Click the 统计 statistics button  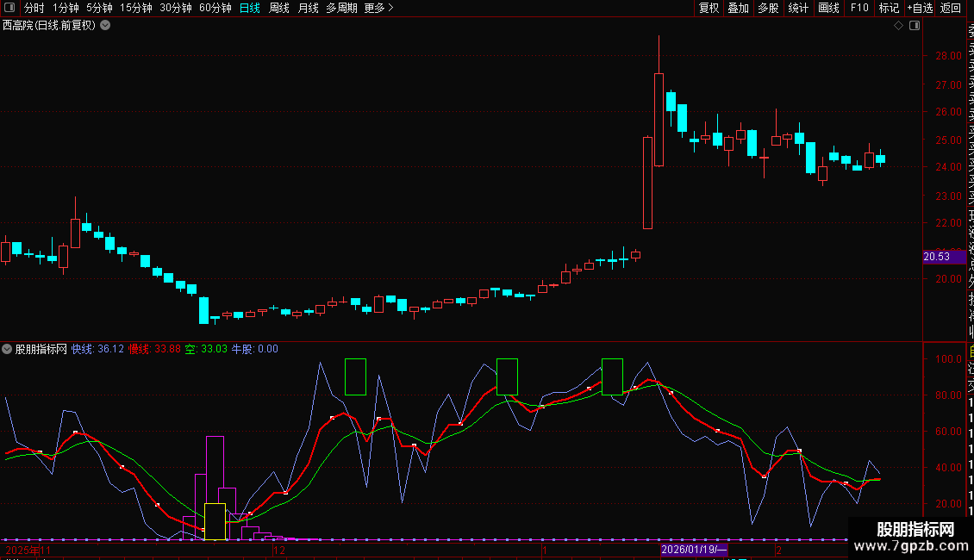tap(798, 8)
